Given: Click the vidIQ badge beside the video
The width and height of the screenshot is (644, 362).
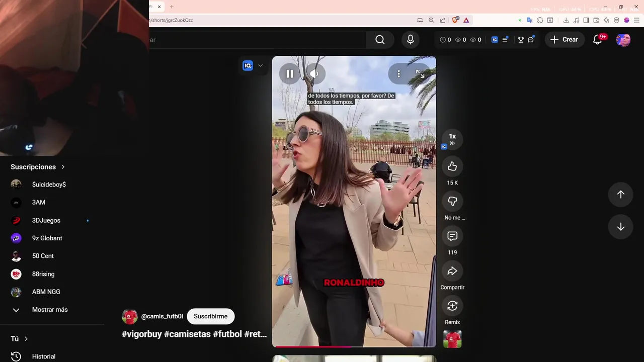Looking at the screenshot, I should 248,65.
